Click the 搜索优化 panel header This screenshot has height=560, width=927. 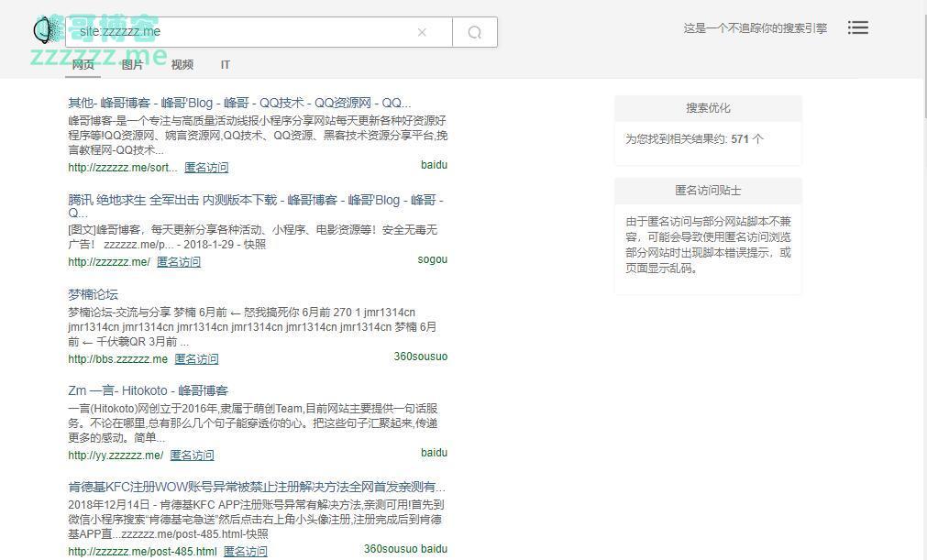(708, 108)
